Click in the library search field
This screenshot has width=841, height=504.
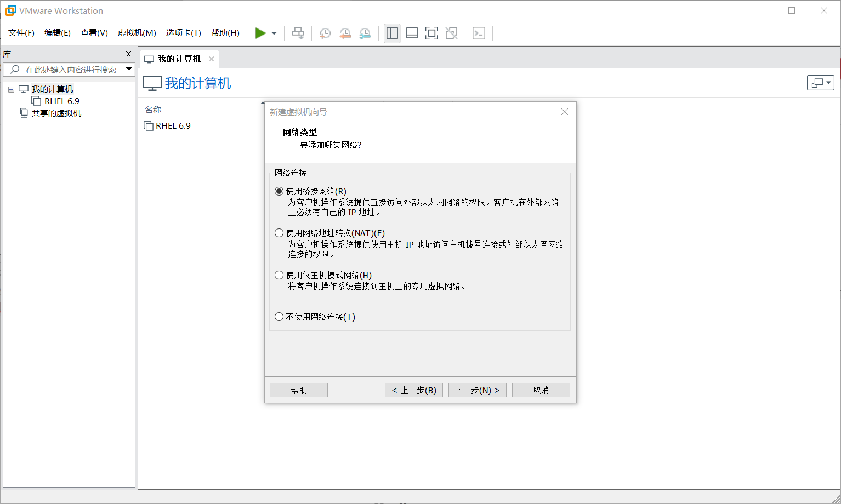66,69
